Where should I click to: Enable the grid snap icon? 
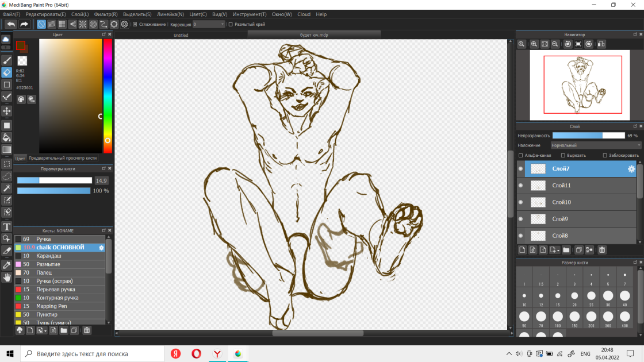tap(62, 24)
